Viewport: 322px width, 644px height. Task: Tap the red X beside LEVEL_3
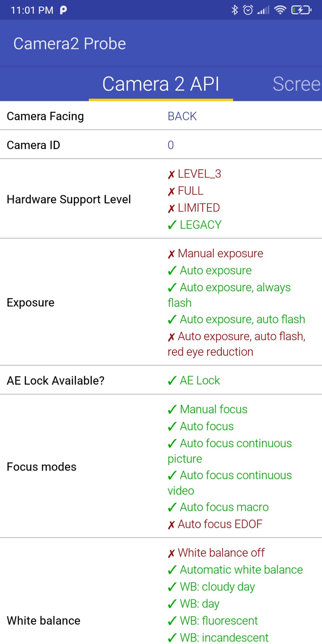point(171,174)
